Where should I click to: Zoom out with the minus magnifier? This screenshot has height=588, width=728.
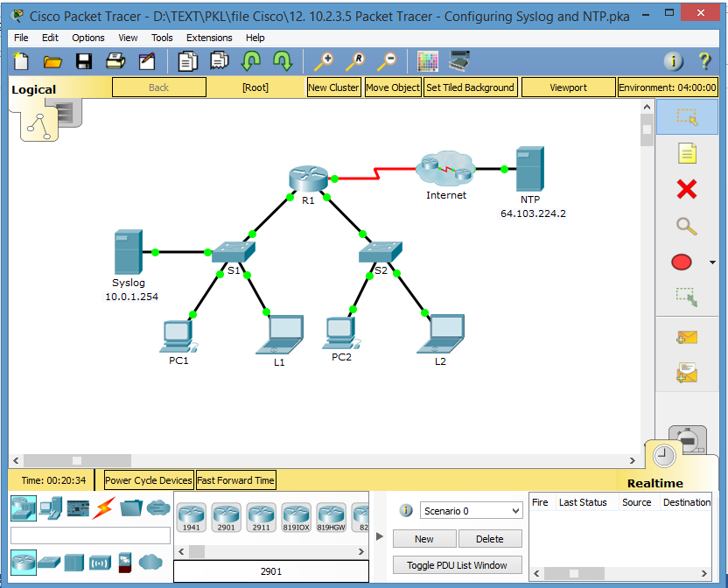386,61
